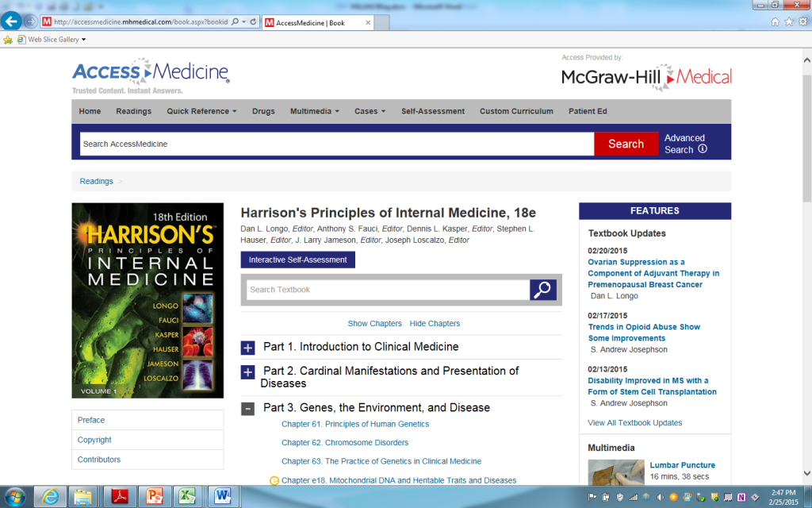Screen dimensions: 812x508
Task: Click the safely remove hardware tray icon
Action: (701, 497)
